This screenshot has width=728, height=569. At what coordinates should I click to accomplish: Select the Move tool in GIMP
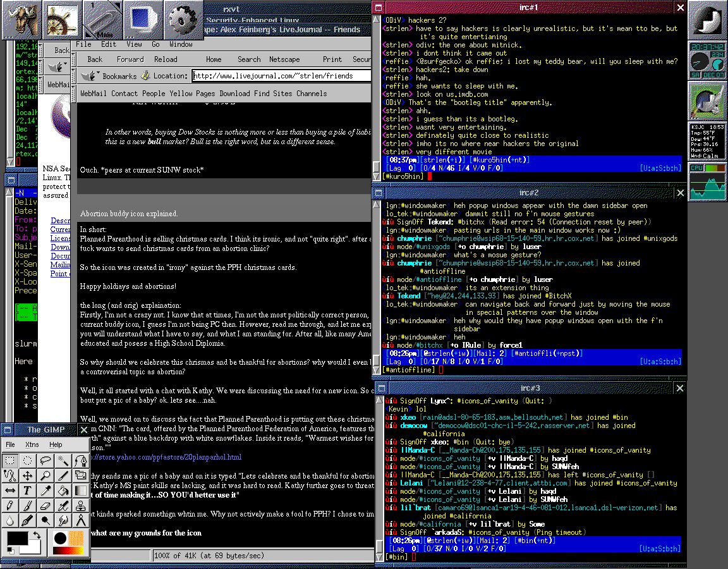tap(27, 475)
